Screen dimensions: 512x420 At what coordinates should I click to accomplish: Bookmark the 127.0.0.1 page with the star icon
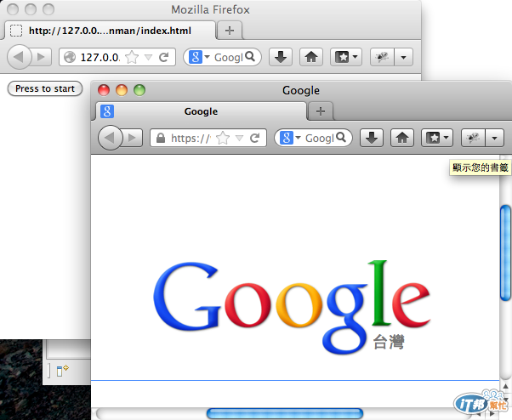pyautogui.click(x=132, y=57)
